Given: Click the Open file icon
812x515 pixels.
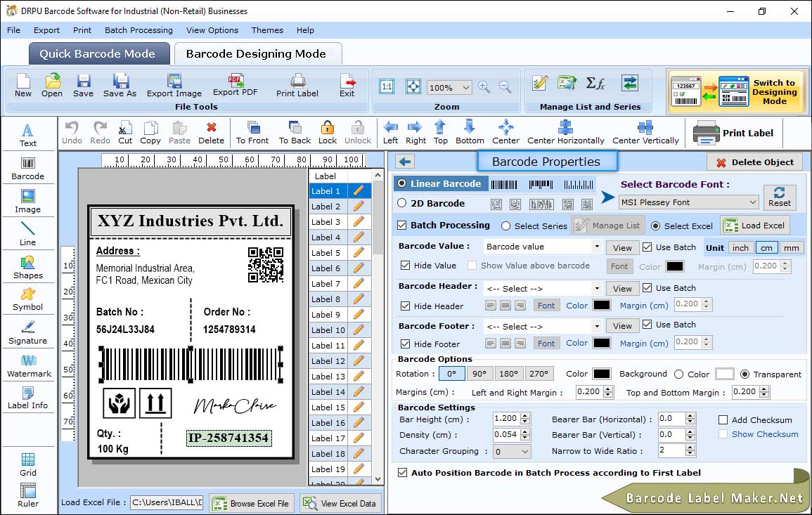Looking at the screenshot, I should 52,86.
